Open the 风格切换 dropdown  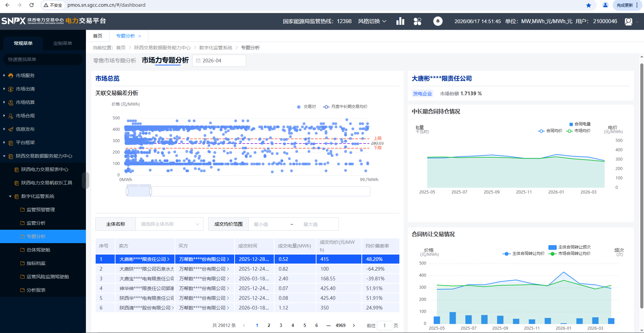[372, 21]
